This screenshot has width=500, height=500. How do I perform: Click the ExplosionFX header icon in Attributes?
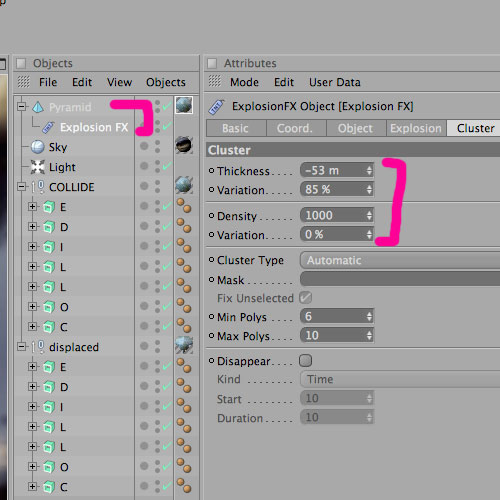[x=216, y=107]
